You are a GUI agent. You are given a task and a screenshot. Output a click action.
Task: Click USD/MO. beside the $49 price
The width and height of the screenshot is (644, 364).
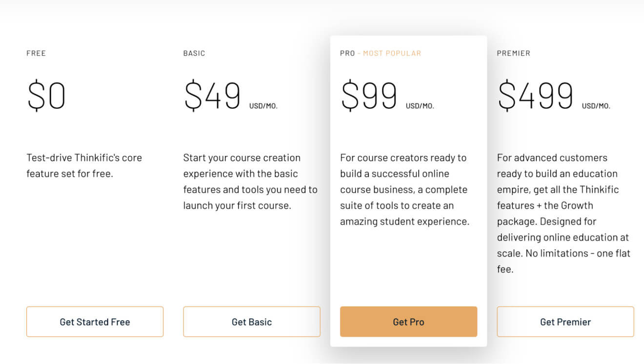click(263, 106)
